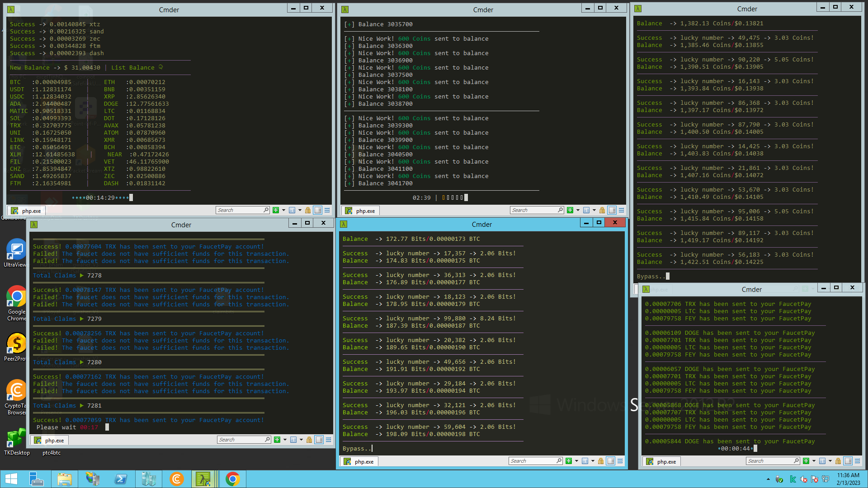Open new console dropdown in Bits balance Cmder window

click(x=576, y=461)
